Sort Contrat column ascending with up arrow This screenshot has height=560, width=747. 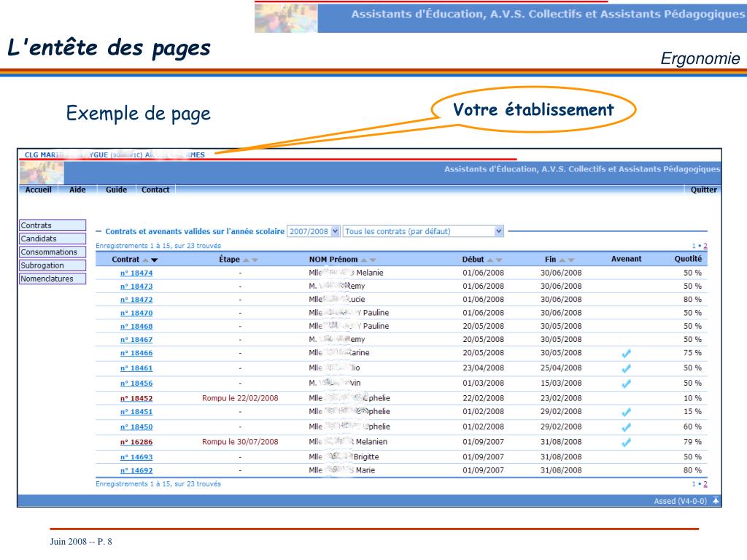click(x=146, y=260)
